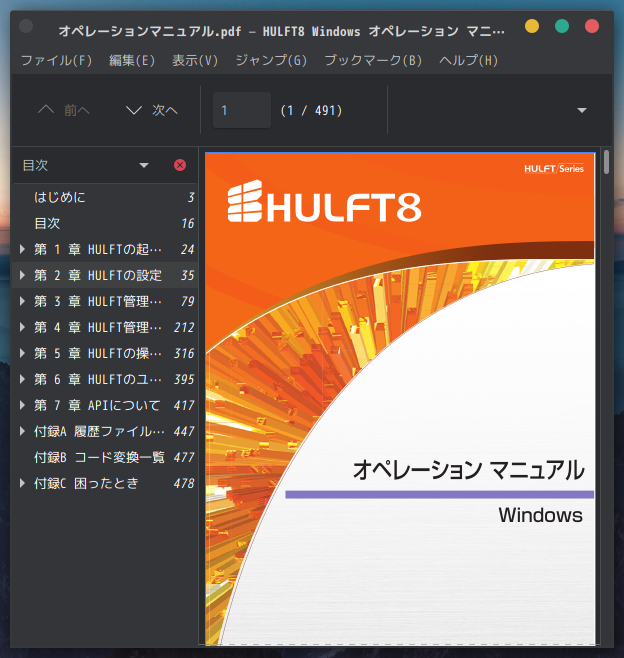The image size is (624, 658).
Task: Click the yellow minimize window button
Action: [x=532, y=26]
